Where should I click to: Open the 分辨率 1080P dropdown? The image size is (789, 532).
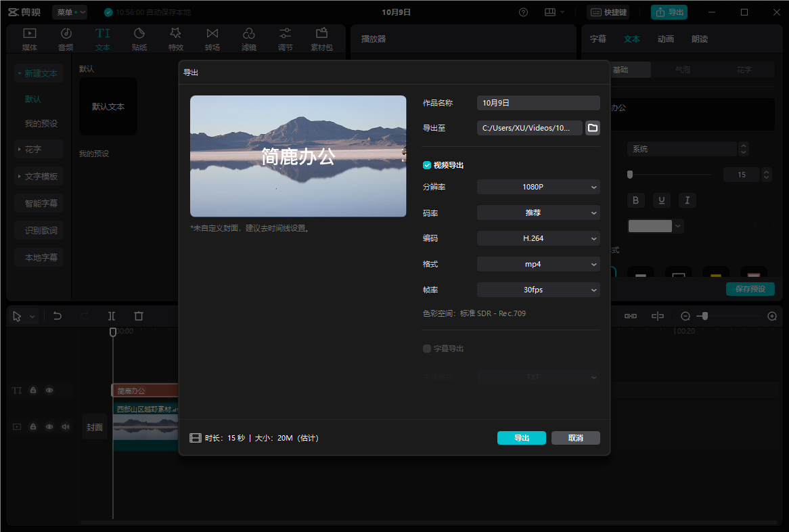coord(538,187)
